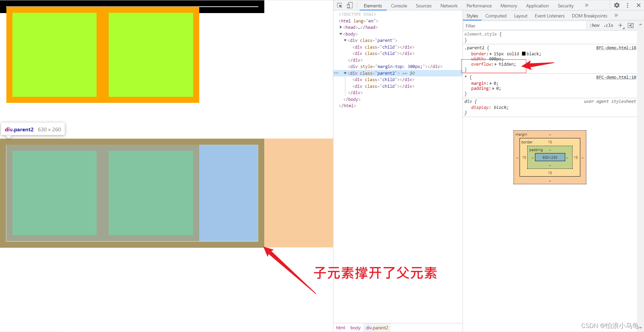Open source link BFC-demo.html:10
The height and width of the screenshot is (332, 644).
(x=616, y=77)
